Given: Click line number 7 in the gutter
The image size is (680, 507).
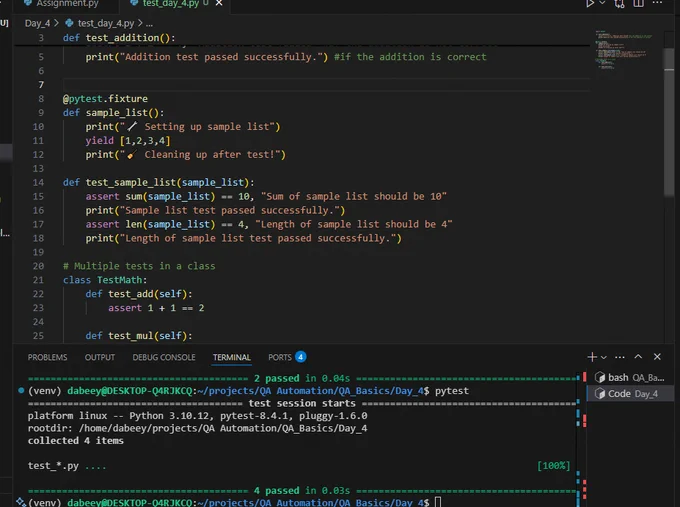Looking at the screenshot, I should tap(41, 85).
